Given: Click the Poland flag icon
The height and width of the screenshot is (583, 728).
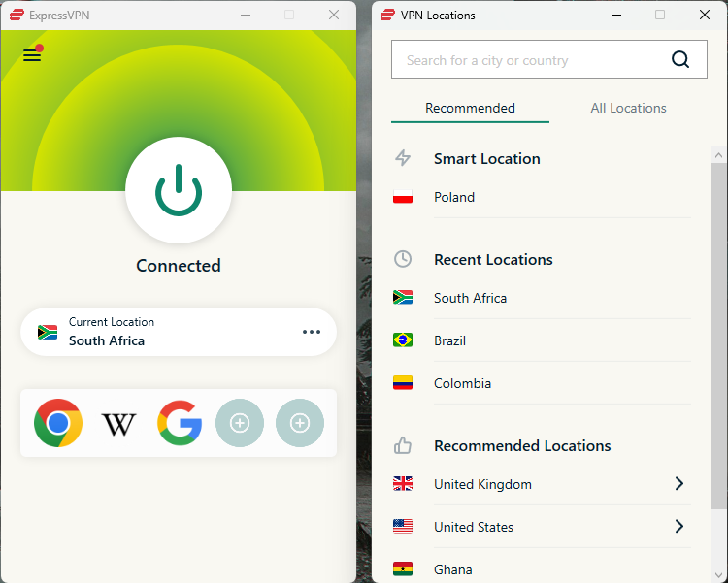Looking at the screenshot, I should point(403,197).
